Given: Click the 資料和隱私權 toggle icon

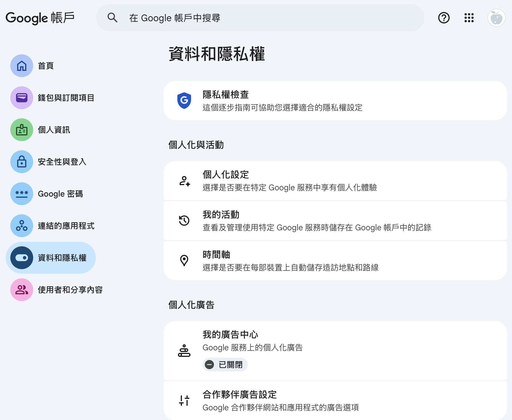Looking at the screenshot, I should [x=22, y=258].
